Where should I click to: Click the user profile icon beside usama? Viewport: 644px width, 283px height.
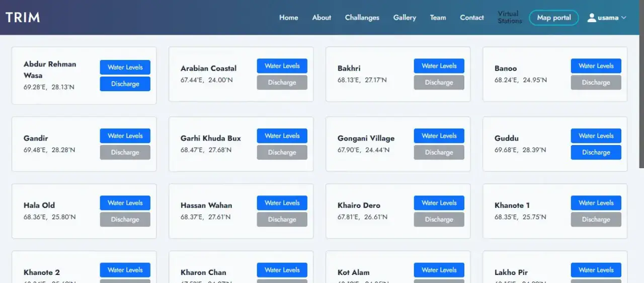(x=592, y=18)
